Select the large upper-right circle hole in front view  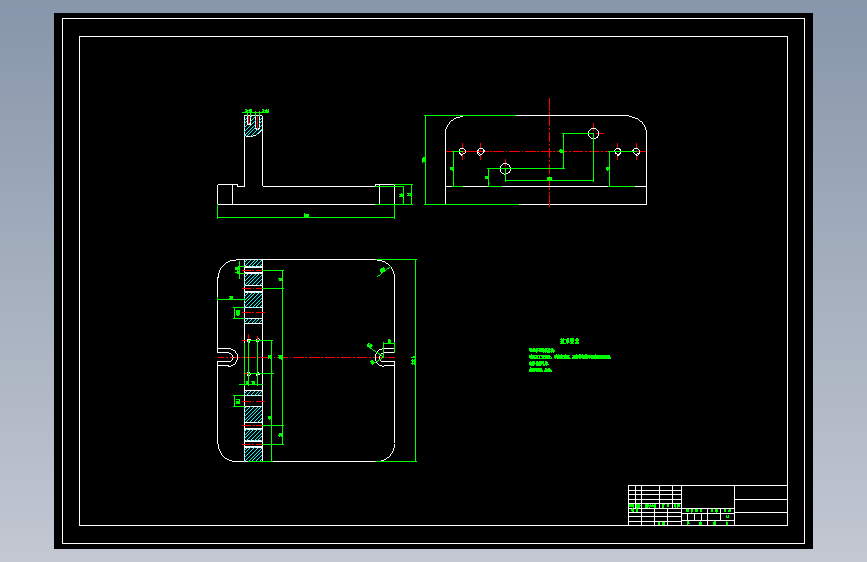[x=593, y=133]
